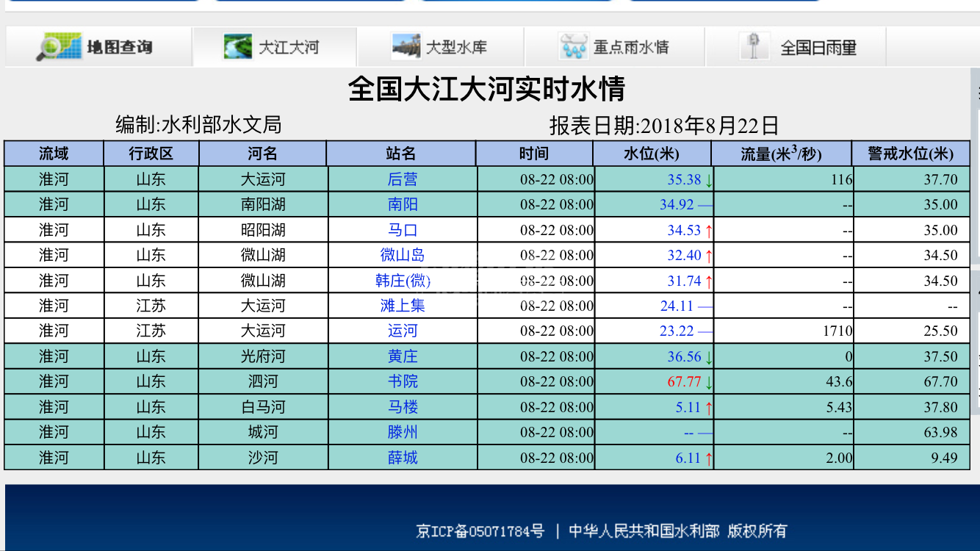
Task: Select the 滕州 station link
Action: pos(401,432)
